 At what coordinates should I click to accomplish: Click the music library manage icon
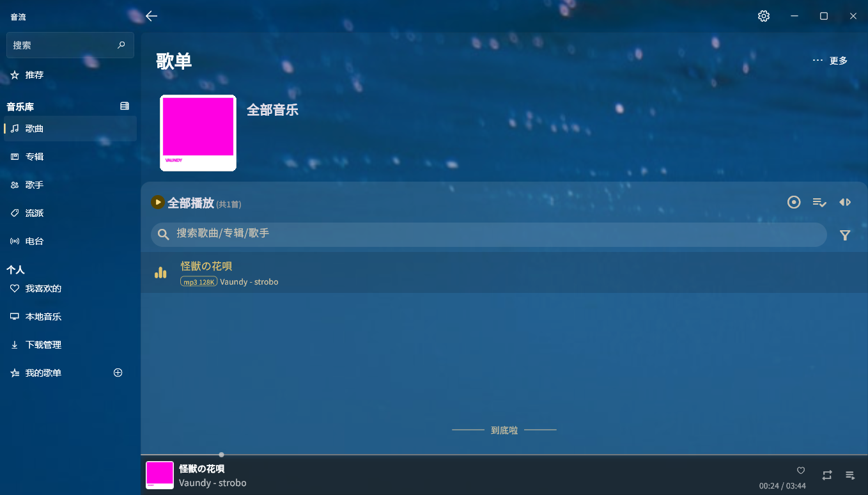pos(125,106)
